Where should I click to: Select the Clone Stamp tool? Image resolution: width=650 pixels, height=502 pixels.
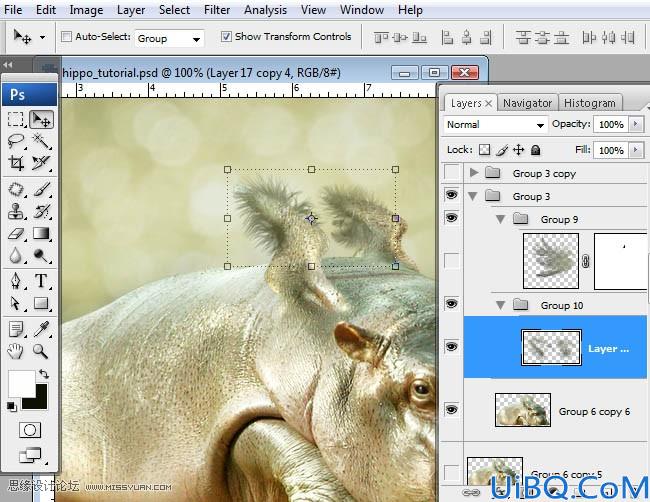pyautogui.click(x=16, y=211)
